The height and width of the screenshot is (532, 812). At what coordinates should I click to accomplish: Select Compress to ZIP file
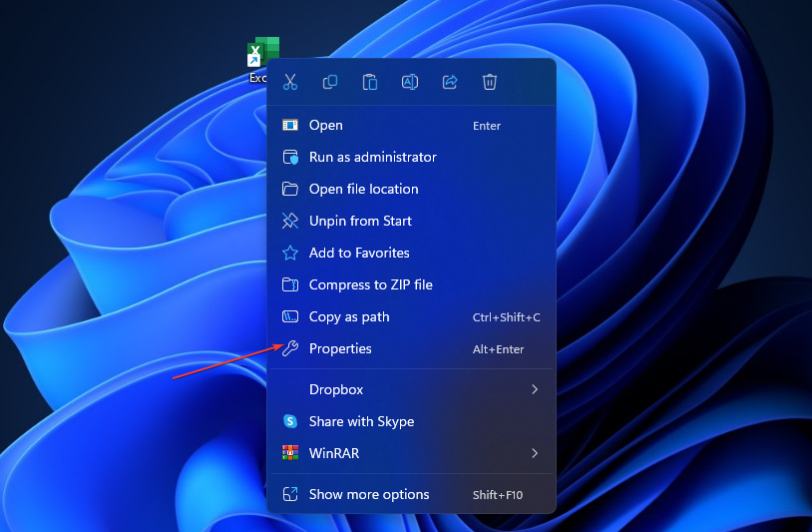click(x=411, y=284)
